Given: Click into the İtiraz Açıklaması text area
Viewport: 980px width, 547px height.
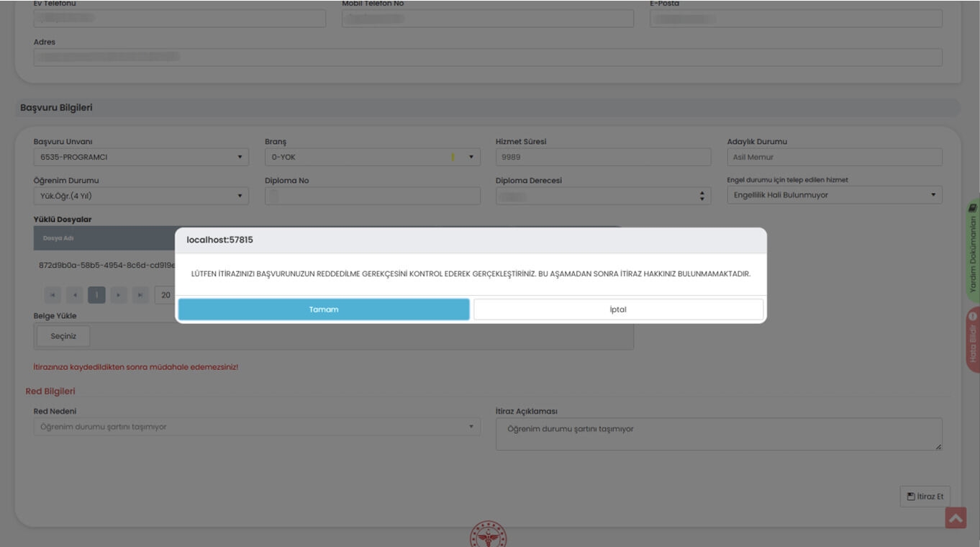Looking at the screenshot, I should (x=718, y=435).
